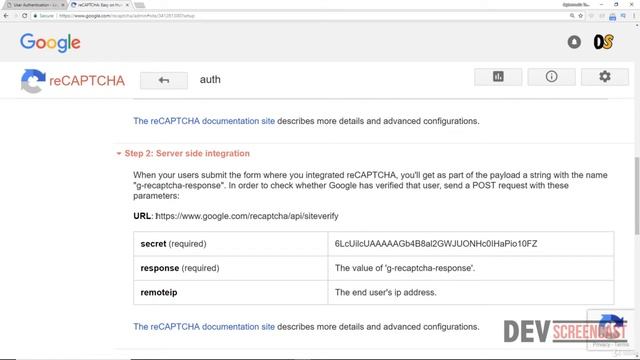Open the DS account avatar
The width and height of the screenshot is (640, 360).
pos(603,42)
